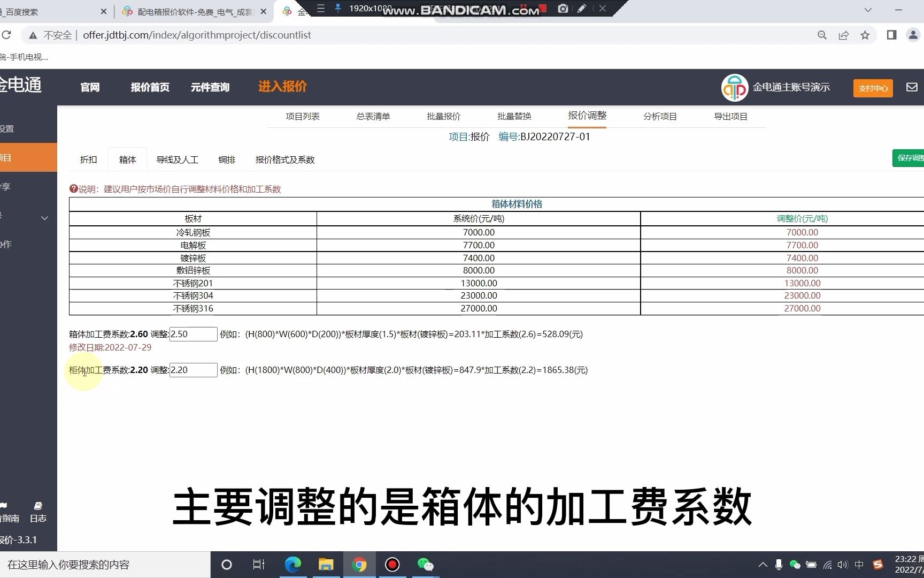The height and width of the screenshot is (578, 924).
Task: Open the 报价格式及系数 sub-tab
Action: (x=285, y=159)
